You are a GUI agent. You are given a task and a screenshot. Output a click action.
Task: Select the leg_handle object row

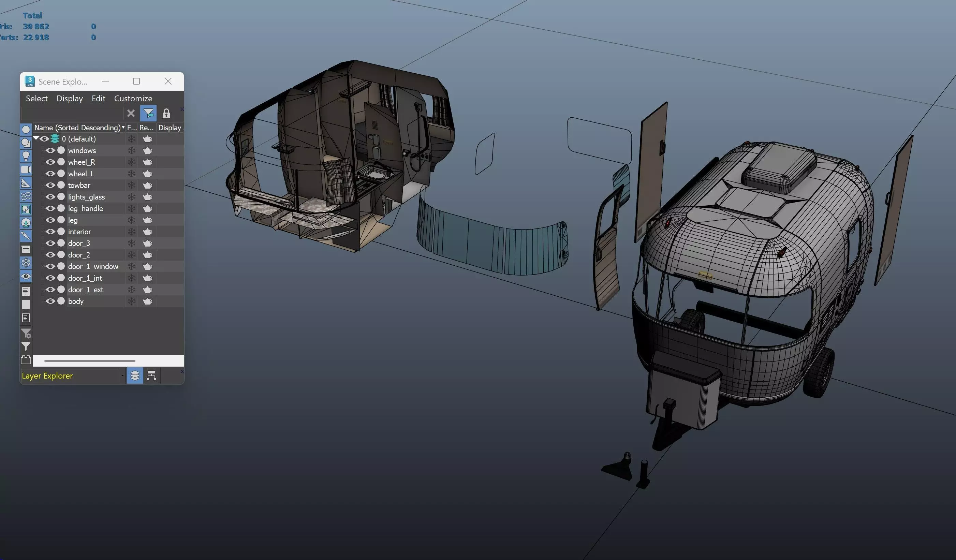(85, 209)
